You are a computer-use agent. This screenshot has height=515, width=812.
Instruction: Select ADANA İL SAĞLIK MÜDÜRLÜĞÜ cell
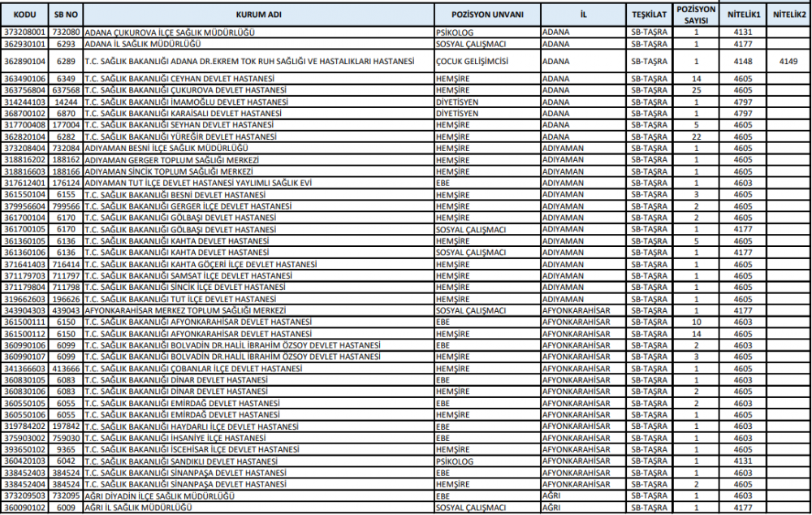point(258,44)
